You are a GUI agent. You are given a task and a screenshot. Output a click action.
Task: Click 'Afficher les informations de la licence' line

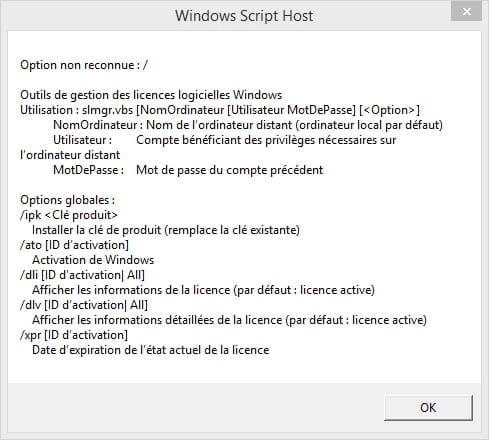pos(203,290)
